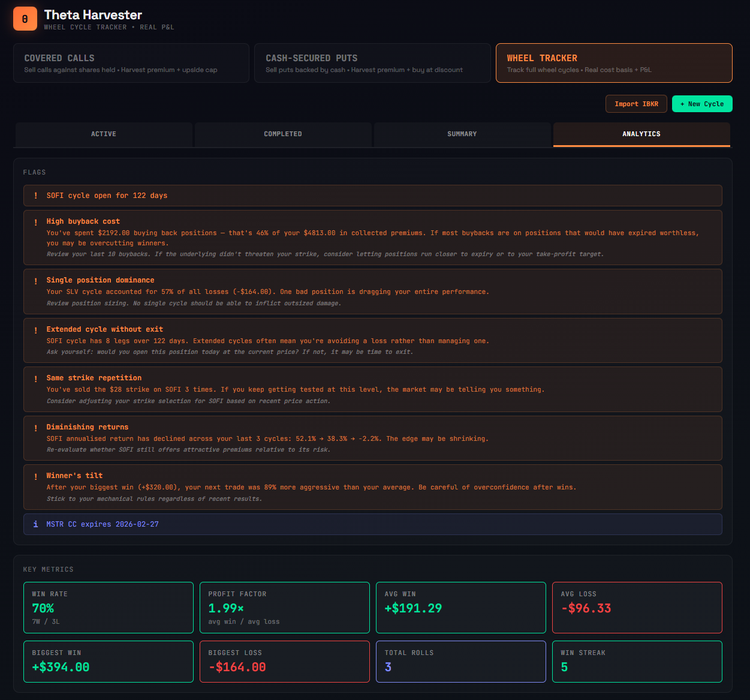Click the warning icon for Extended cycle without exit

35,329
